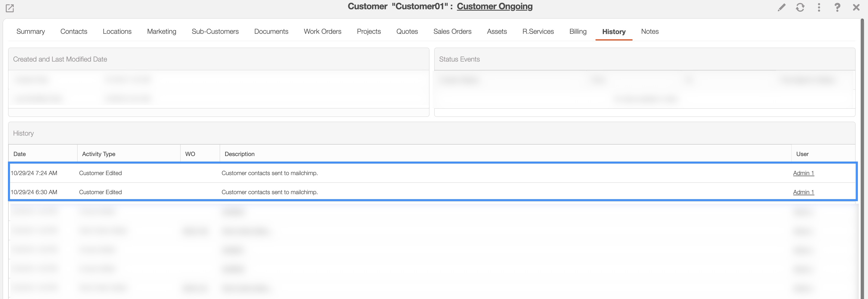
Task: Click Admin 1 link in 7:24 AM row
Action: click(x=803, y=173)
